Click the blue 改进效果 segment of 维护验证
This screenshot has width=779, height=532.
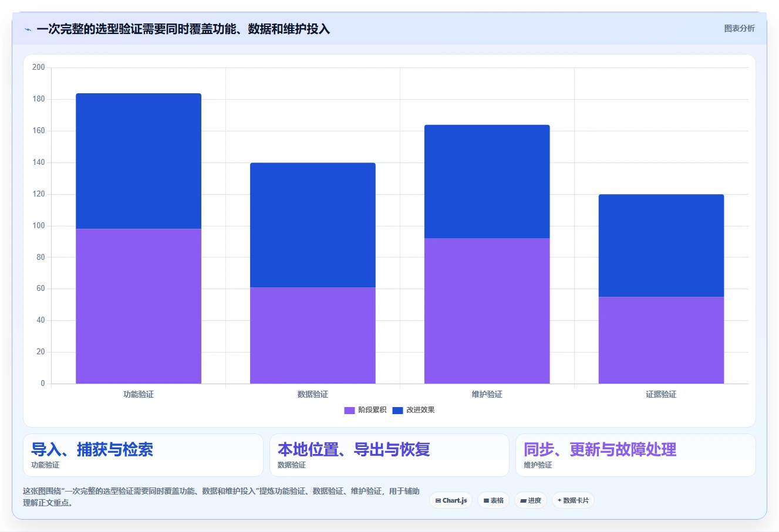(487, 182)
